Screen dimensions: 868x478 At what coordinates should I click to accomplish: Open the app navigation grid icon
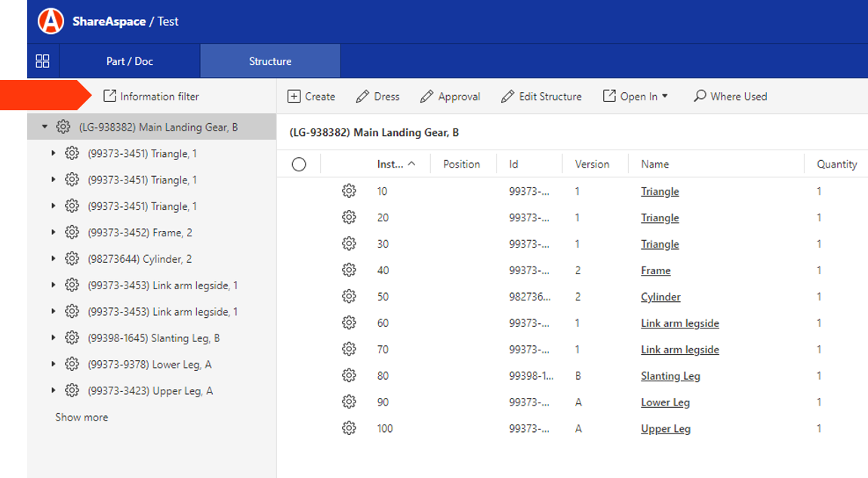tap(42, 60)
